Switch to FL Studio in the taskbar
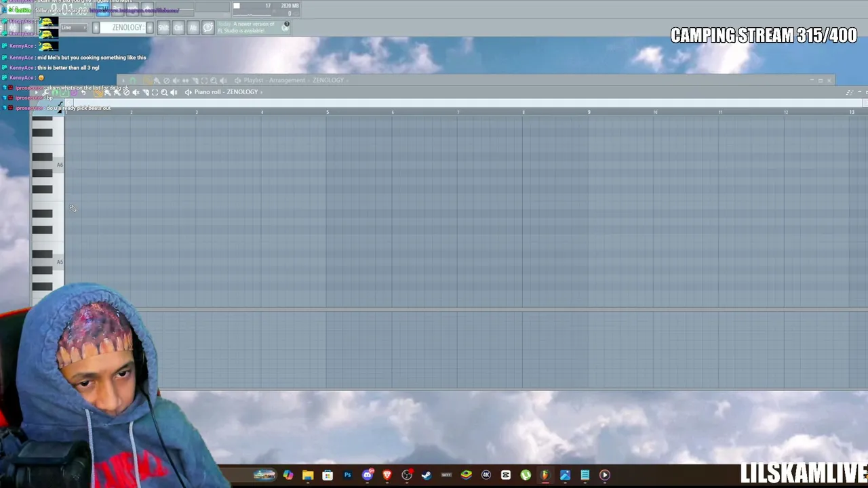The height and width of the screenshot is (488, 868). click(x=545, y=474)
